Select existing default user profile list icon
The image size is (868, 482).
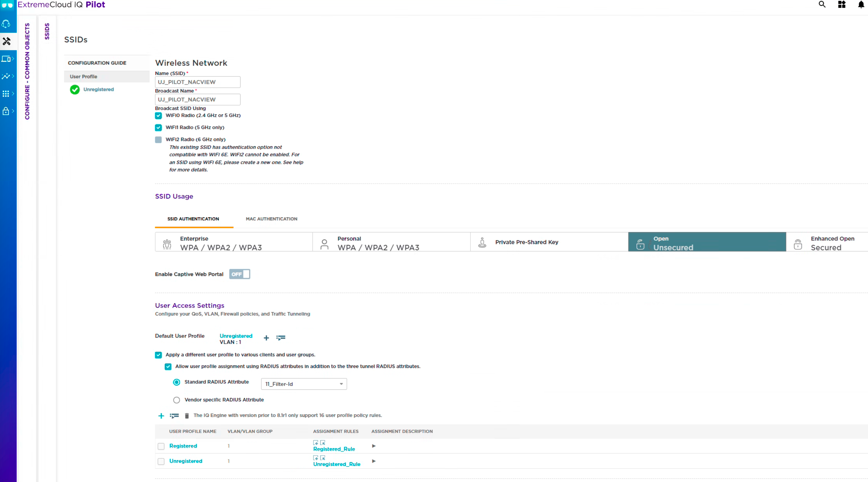click(x=281, y=338)
